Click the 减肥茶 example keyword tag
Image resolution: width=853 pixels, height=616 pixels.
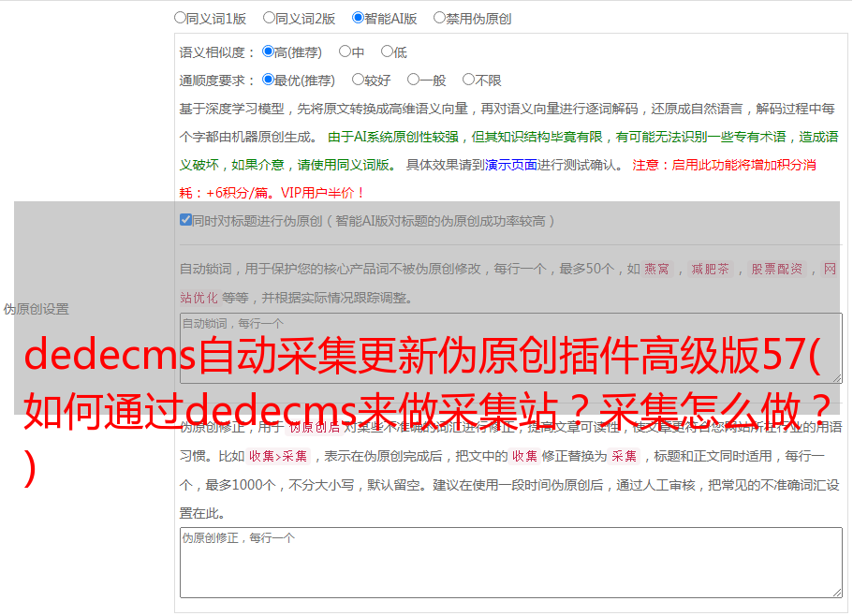710,269
